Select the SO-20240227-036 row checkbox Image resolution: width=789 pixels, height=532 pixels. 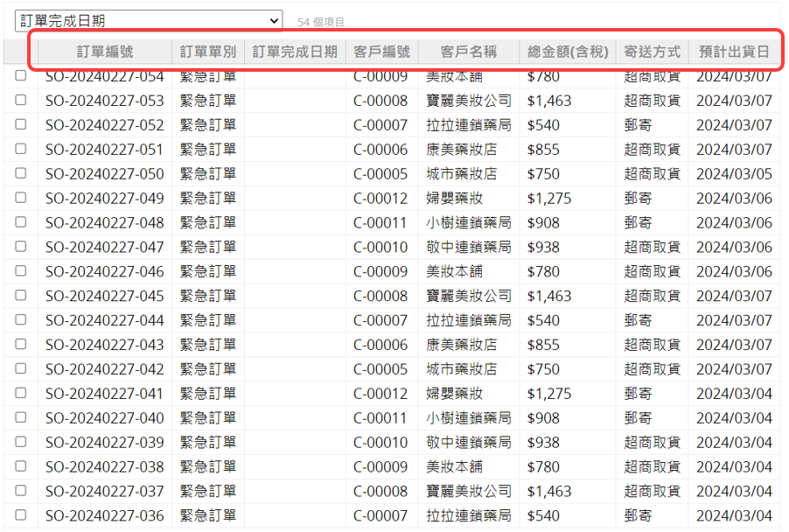click(x=21, y=515)
